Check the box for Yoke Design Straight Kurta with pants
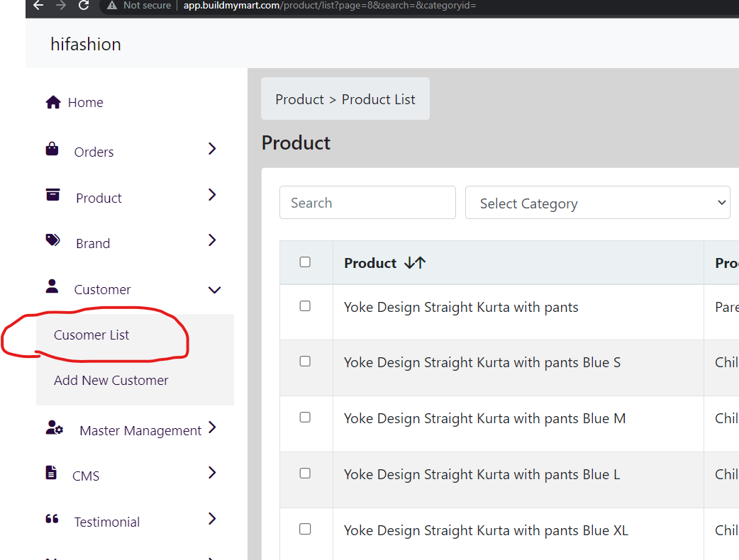Viewport: 739px width, 560px height. pos(305,306)
